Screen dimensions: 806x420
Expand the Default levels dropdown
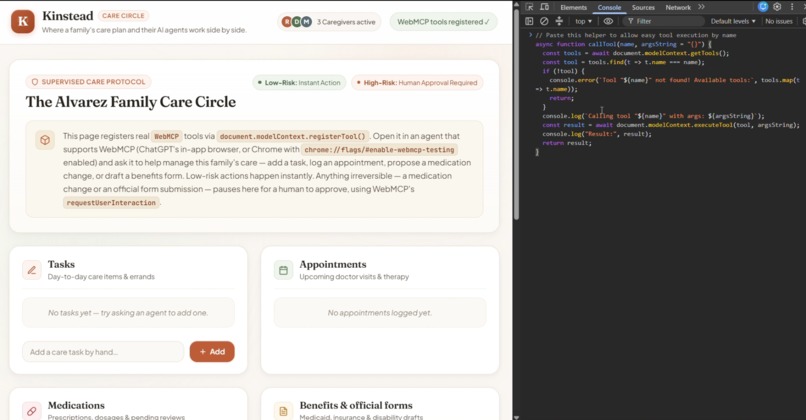point(732,21)
